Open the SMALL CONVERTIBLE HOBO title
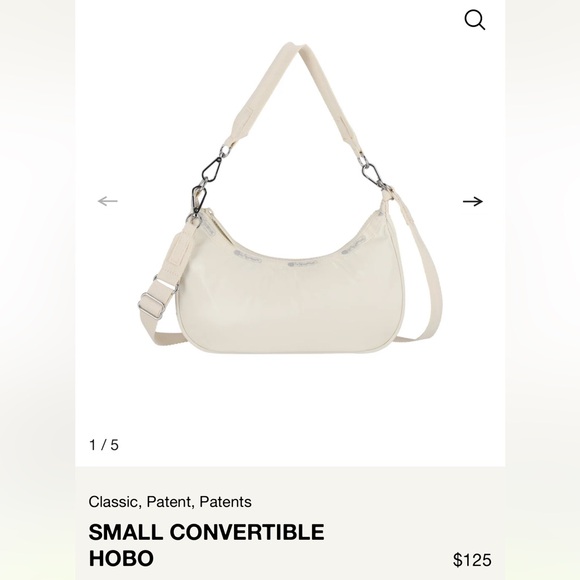Image resolution: width=580 pixels, height=580 pixels. 206,544
